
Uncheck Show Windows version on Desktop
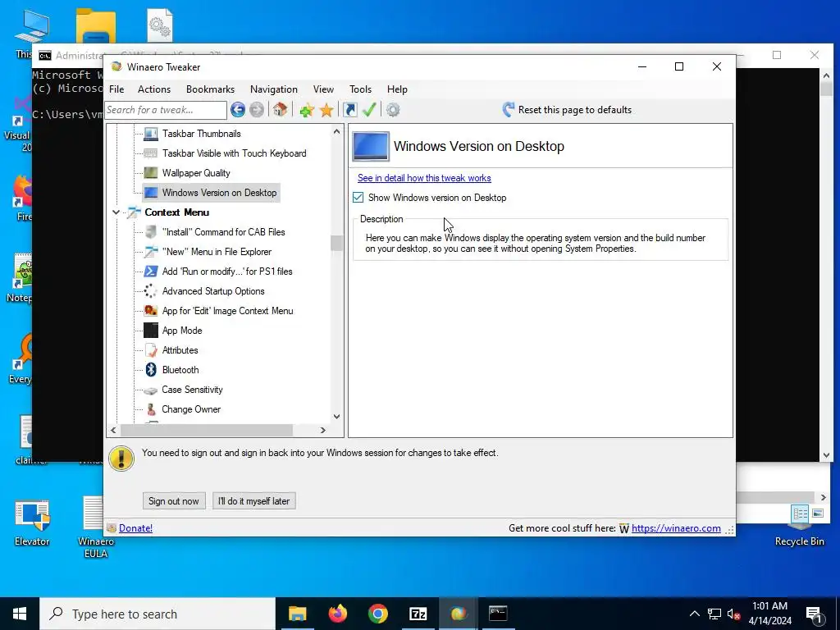click(358, 198)
